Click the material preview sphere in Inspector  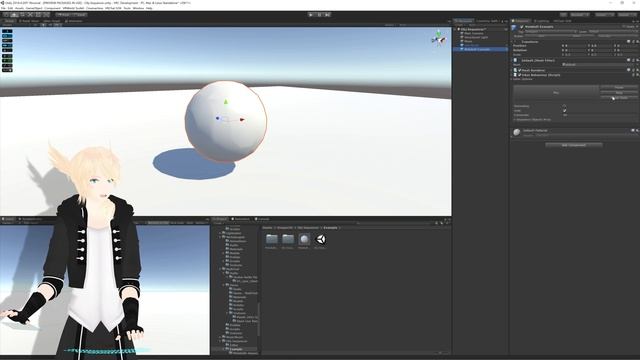(517, 132)
